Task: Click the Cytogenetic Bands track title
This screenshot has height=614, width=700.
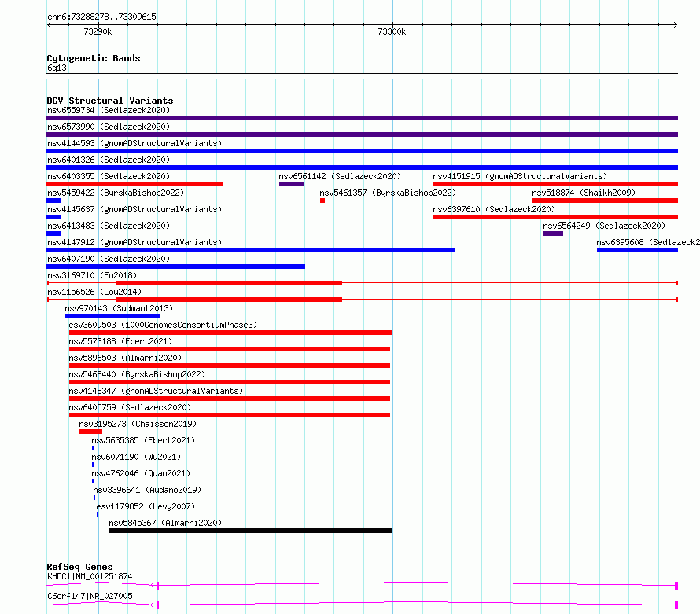Action: (94, 58)
